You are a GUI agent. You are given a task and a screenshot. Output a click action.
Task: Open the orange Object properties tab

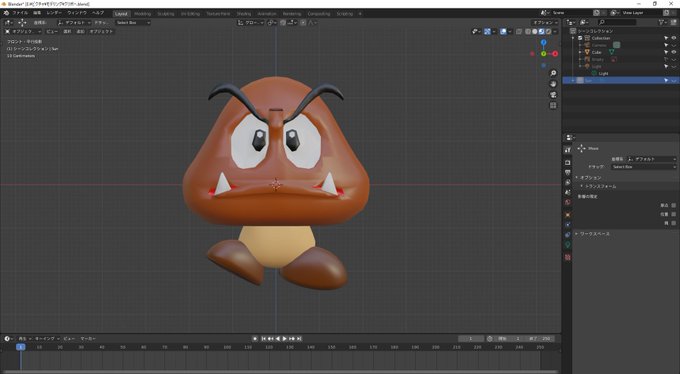[568, 215]
